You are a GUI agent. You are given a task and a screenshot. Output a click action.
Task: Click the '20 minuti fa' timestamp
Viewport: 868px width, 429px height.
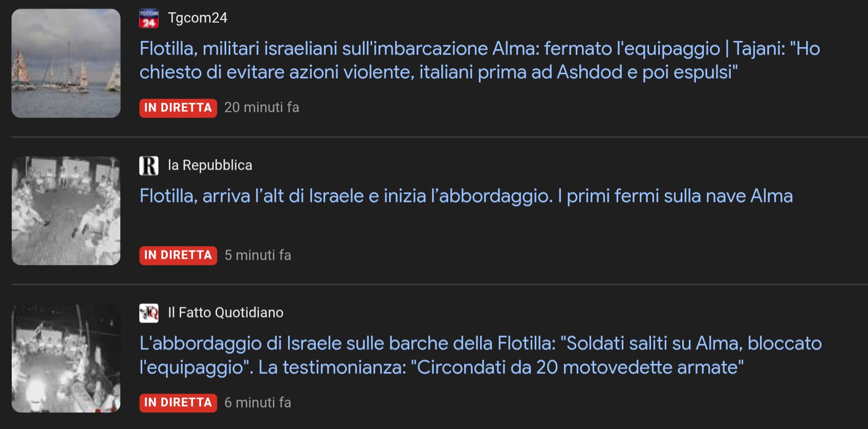(x=262, y=107)
